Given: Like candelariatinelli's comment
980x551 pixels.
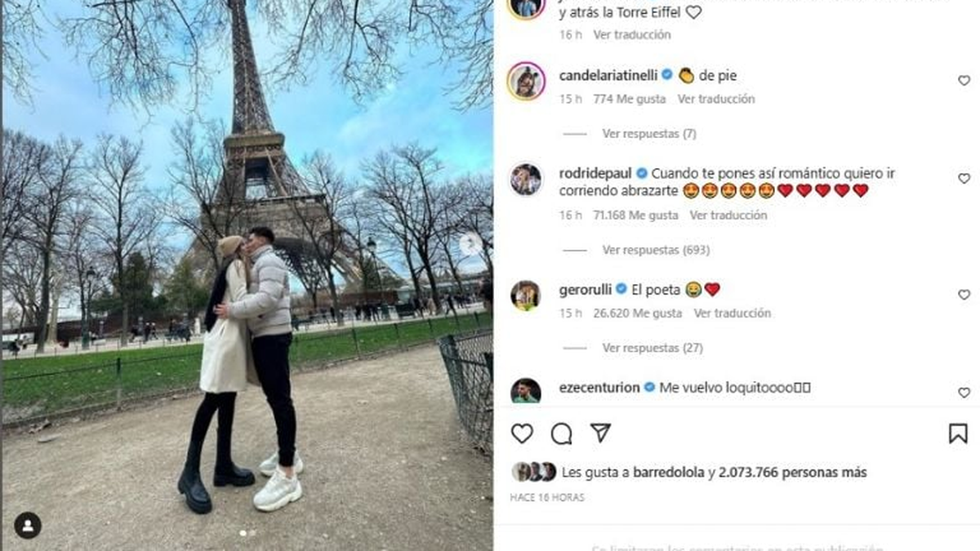Looking at the screenshot, I should (x=964, y=81).
